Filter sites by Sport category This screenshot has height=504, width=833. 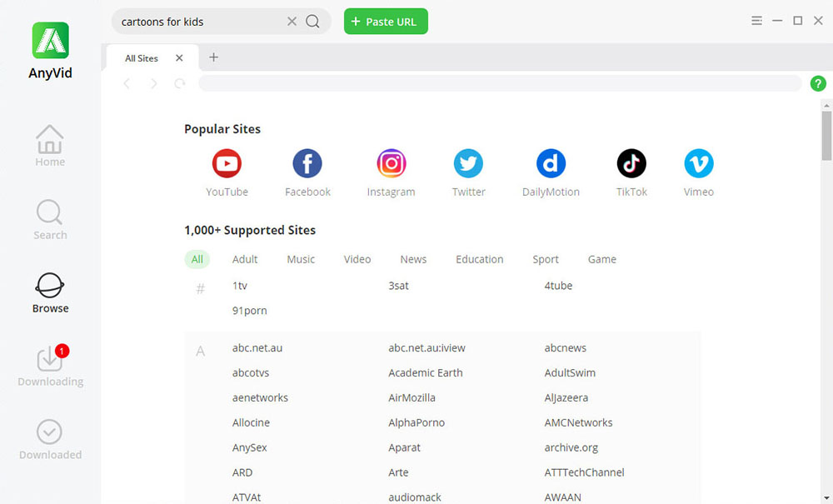pyautogui.click(x=546, y=259)
